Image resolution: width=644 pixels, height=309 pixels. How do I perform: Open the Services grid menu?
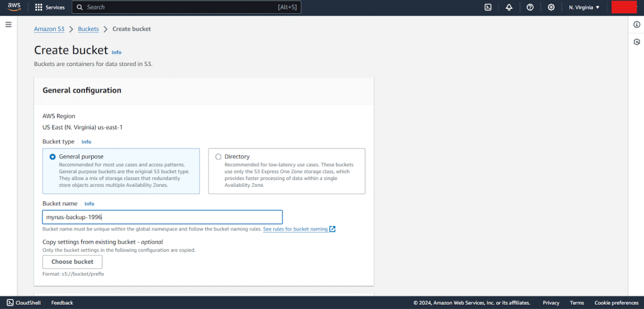click(50, 8)
